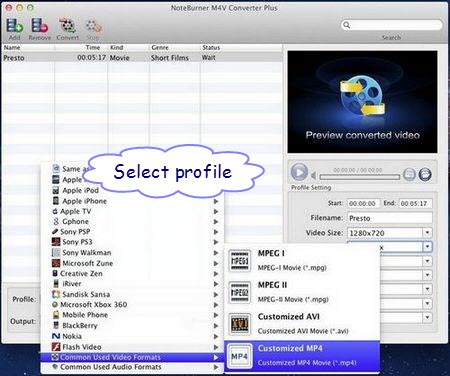Click the Sandisk Sansa icon in menu
The height and width of the screenshot is (376, 450).
pos(56,294)
